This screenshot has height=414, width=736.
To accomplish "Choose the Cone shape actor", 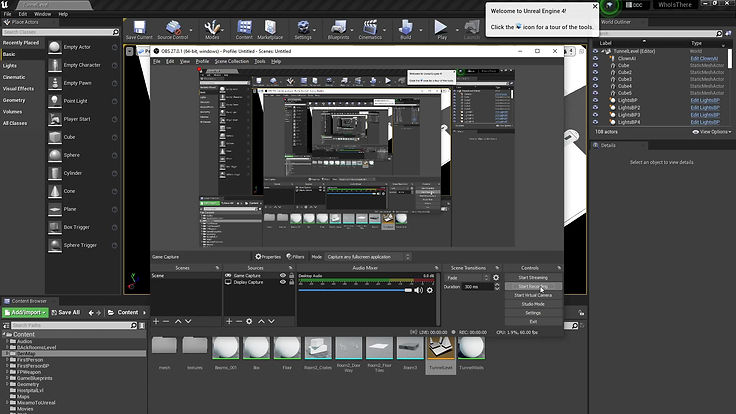I will click(69, 191).
